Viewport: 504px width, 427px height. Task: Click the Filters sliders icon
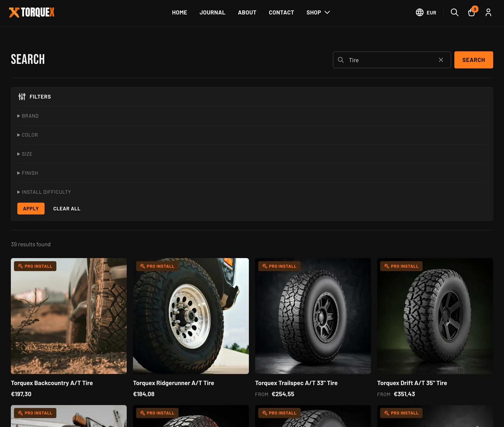tap(22, 97)
